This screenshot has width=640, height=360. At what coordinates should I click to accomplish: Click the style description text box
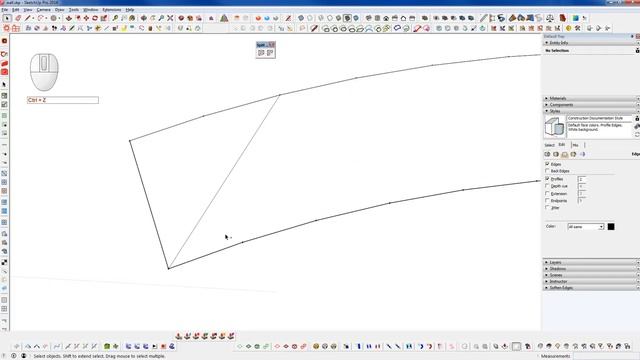[x=599, y=130]
